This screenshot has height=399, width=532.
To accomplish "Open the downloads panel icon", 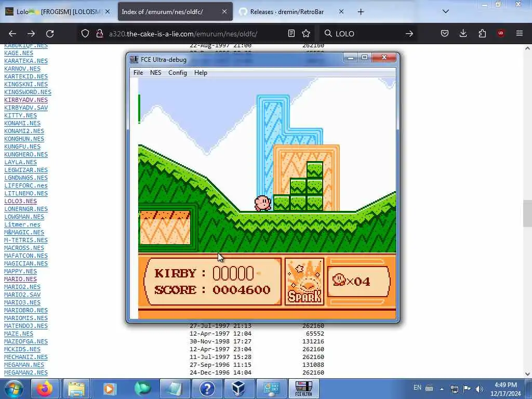I will click(463, 33).
